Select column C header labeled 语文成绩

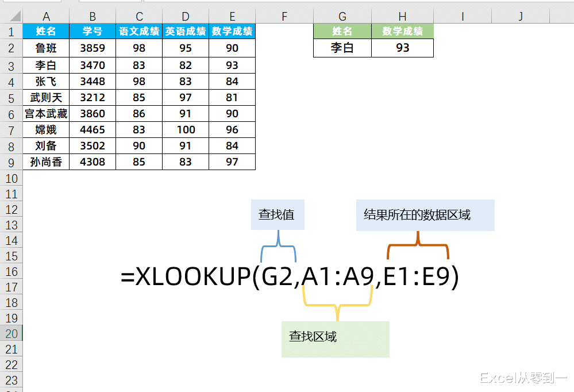click(138, 32)
